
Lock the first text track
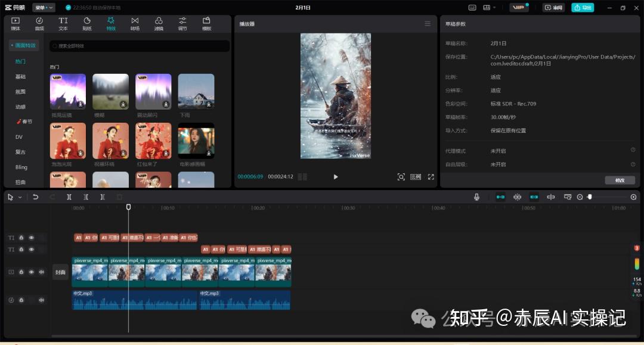click(x=21, y=238)
